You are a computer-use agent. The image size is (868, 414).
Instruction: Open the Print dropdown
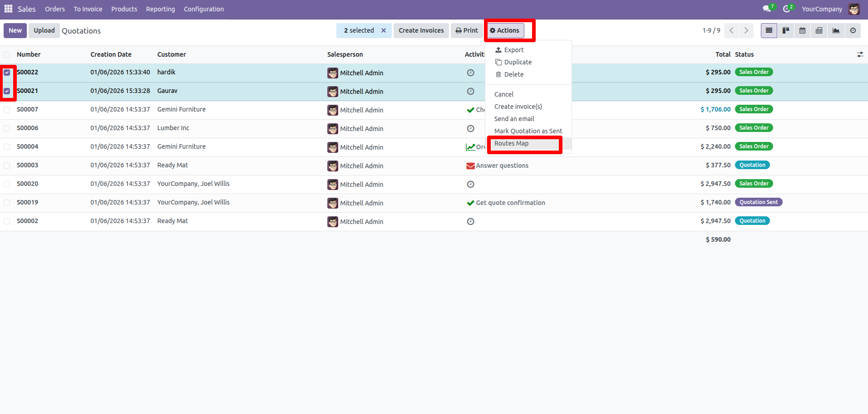[467, 30]
